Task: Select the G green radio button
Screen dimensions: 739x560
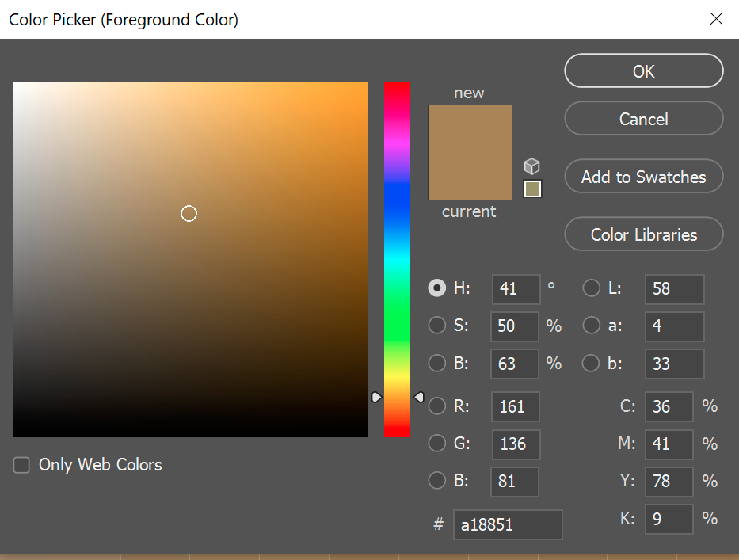Action: coord(437,444)
